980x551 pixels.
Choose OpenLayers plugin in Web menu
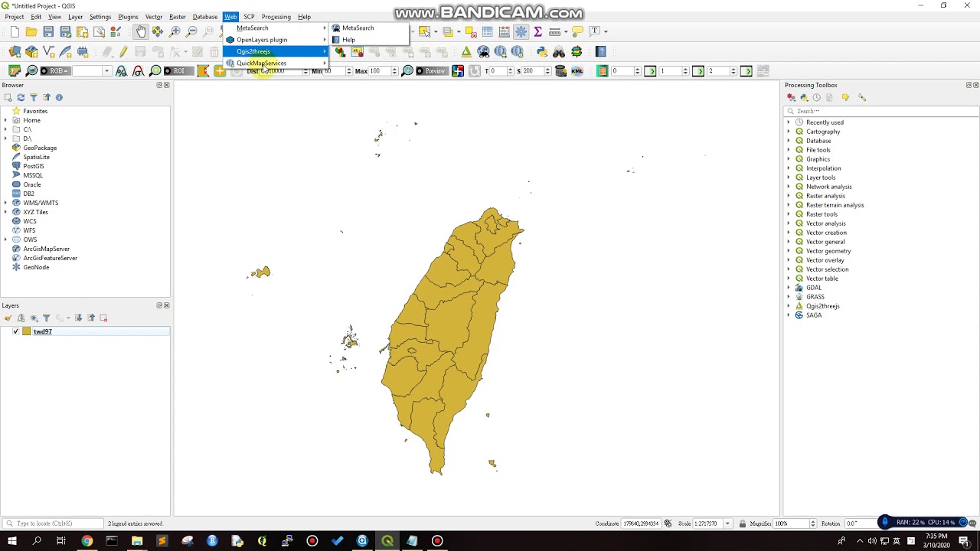276,40
